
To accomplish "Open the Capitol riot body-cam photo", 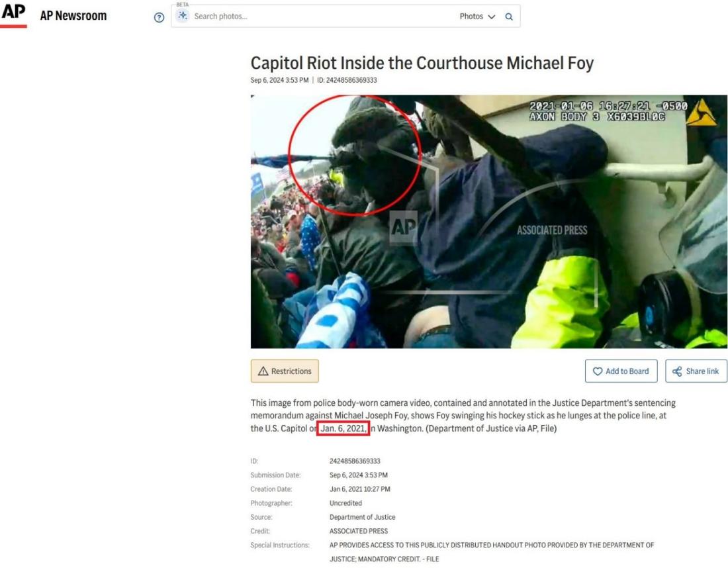I will tap(489, 222).
